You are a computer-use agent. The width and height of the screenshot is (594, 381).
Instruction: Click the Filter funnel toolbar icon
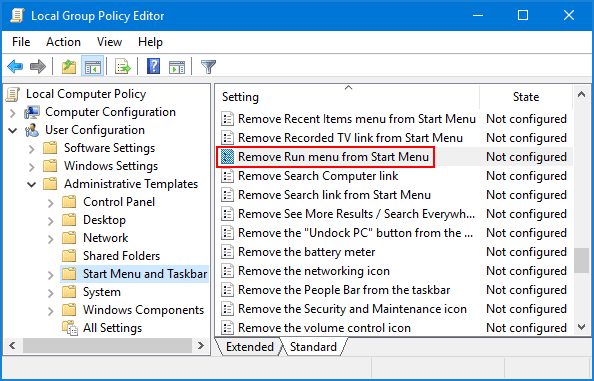tap(208, 67)
